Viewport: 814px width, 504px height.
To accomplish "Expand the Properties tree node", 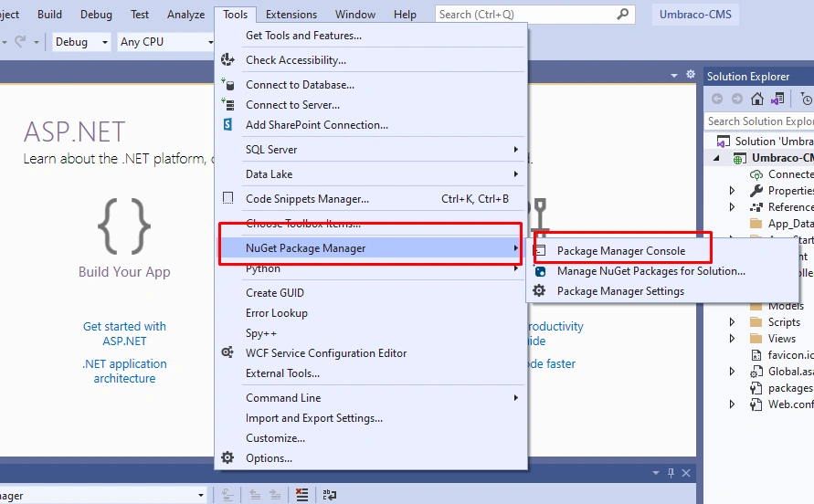I will tap(732, 191).
